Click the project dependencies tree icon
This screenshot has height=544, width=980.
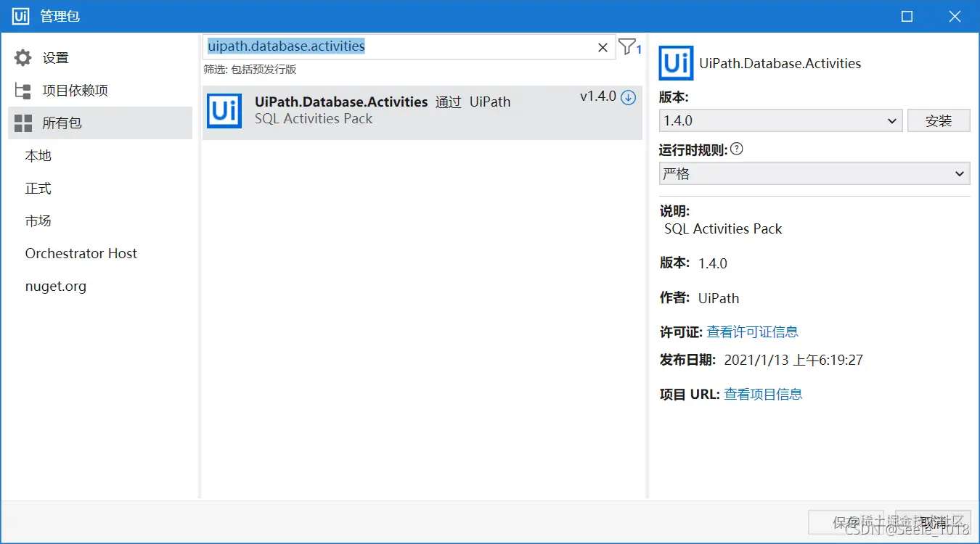click(23, 91)
